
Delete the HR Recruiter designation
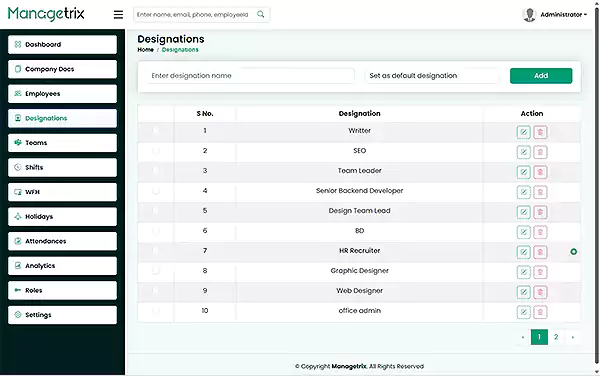pyautogui.click(x=540, y=252)
